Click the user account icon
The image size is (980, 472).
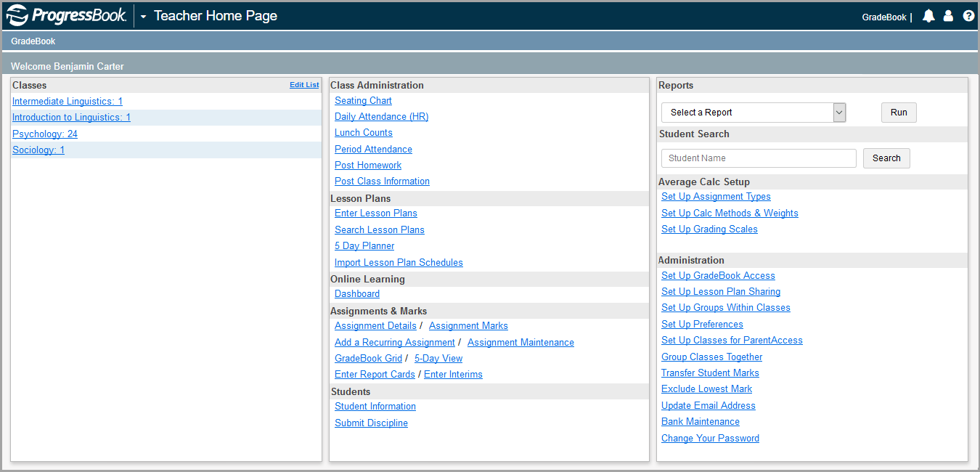pos(949,16)
